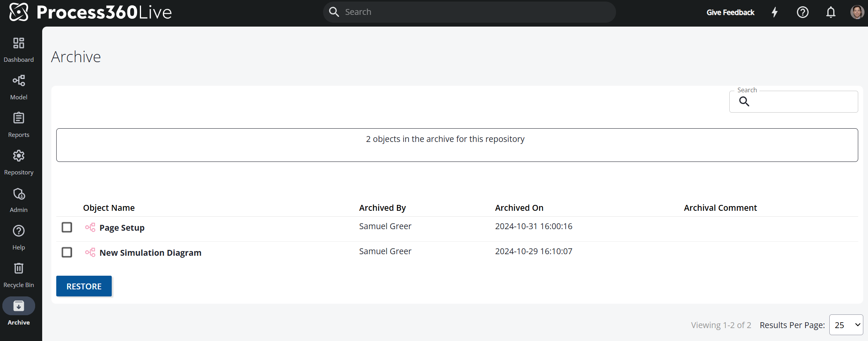The width and height of the screenshot is (868, 341).
Task: Open the Reports section
Action: point(19,125)
